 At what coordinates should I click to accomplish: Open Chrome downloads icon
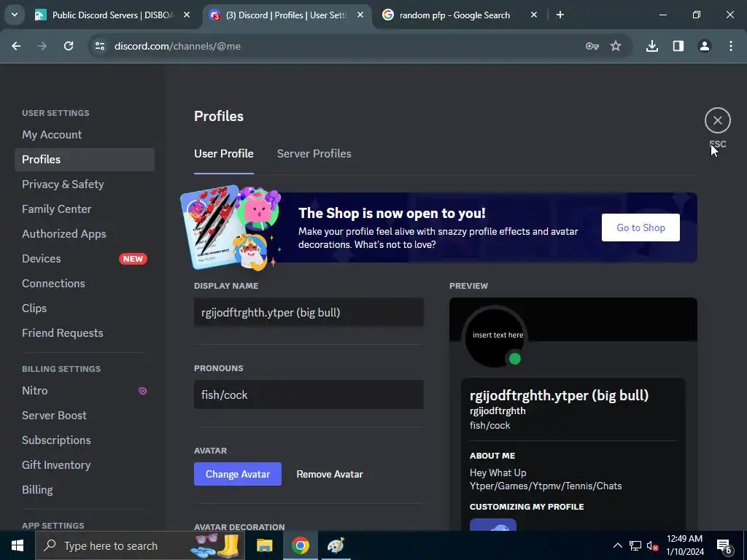point(651,46)
